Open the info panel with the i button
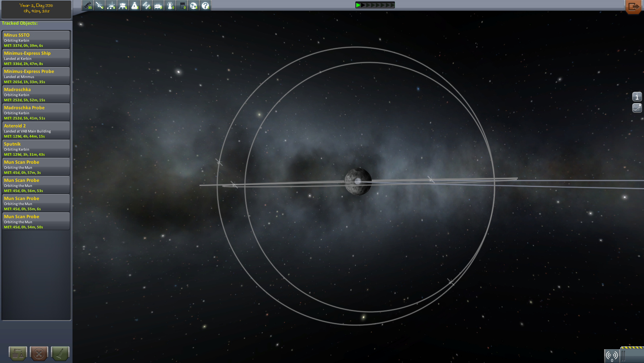 [x=637, y=97]
